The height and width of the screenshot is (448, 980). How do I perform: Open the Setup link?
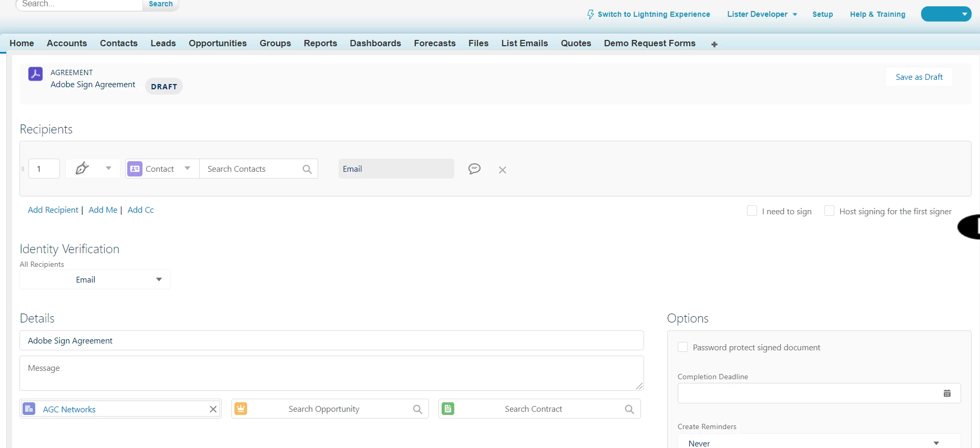tap(822, 14)
